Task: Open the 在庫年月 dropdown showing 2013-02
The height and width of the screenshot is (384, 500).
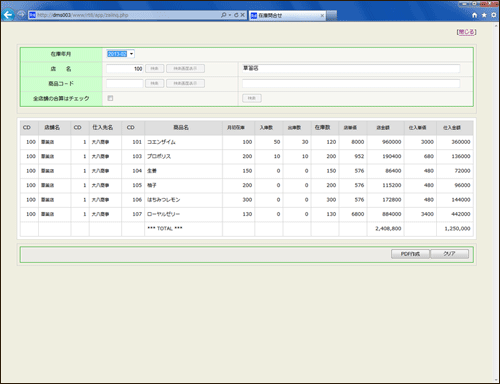Action: coord(121,54)
